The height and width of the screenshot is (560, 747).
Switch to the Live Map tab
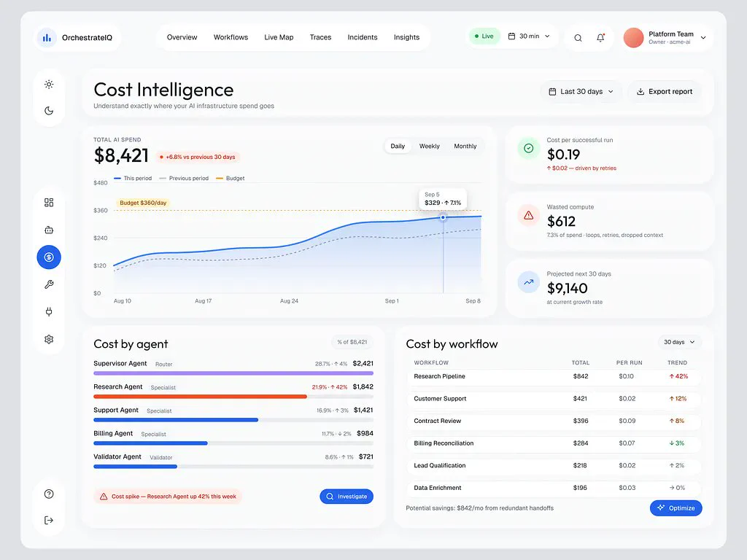point(279,37)
